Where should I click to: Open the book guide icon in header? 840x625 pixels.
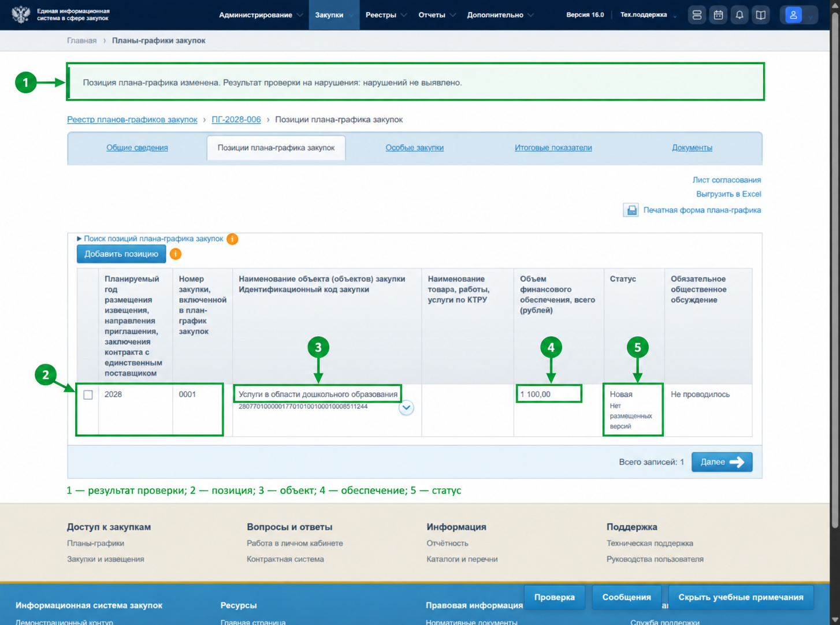click(761, 15)
